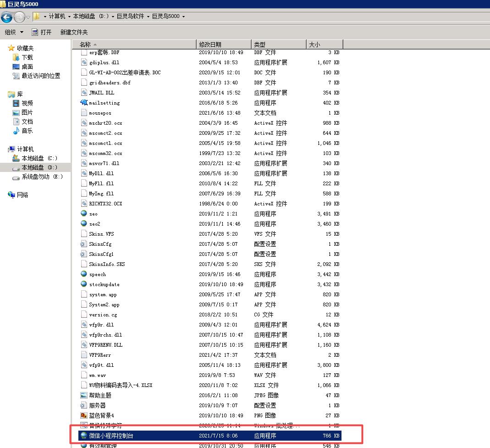
Task: Click the 新建文件夹 button
Action: point(74,32)
